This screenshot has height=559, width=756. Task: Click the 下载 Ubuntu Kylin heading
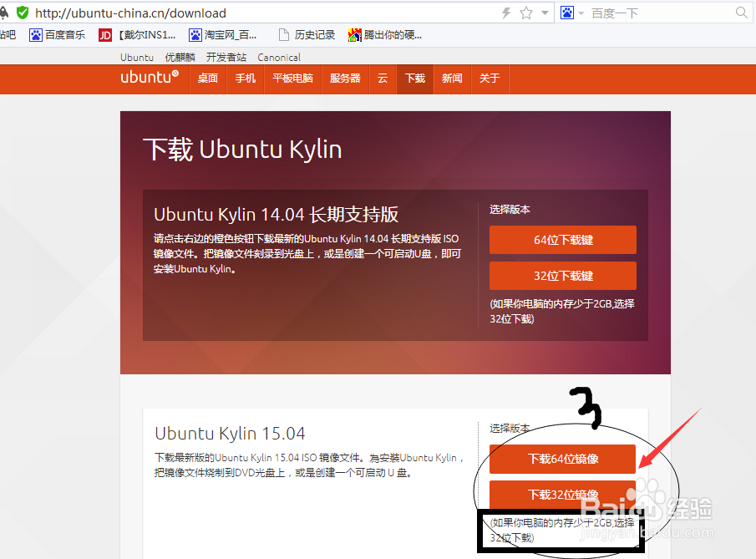tap(242, 149)
